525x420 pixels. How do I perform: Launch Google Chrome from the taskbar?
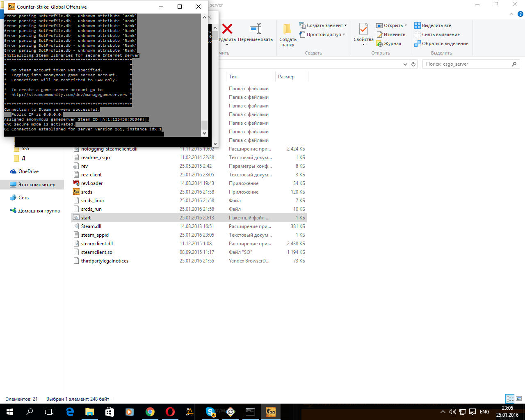point(150,412)
